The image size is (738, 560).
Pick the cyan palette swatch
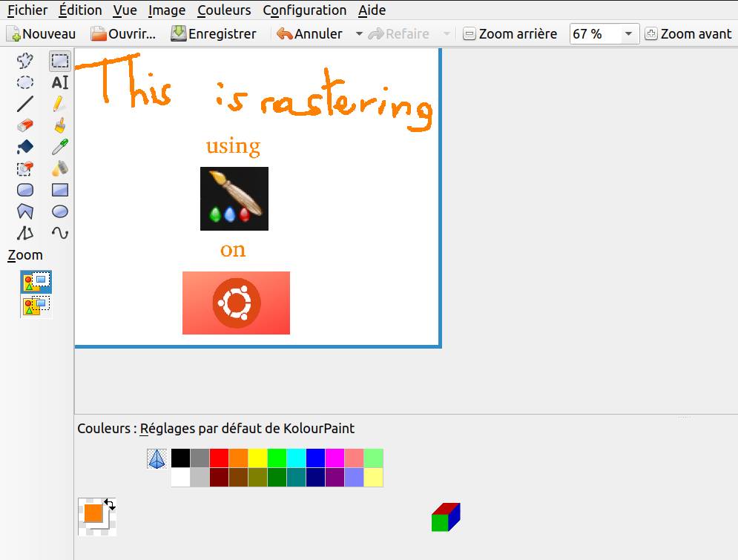point(297,458)
